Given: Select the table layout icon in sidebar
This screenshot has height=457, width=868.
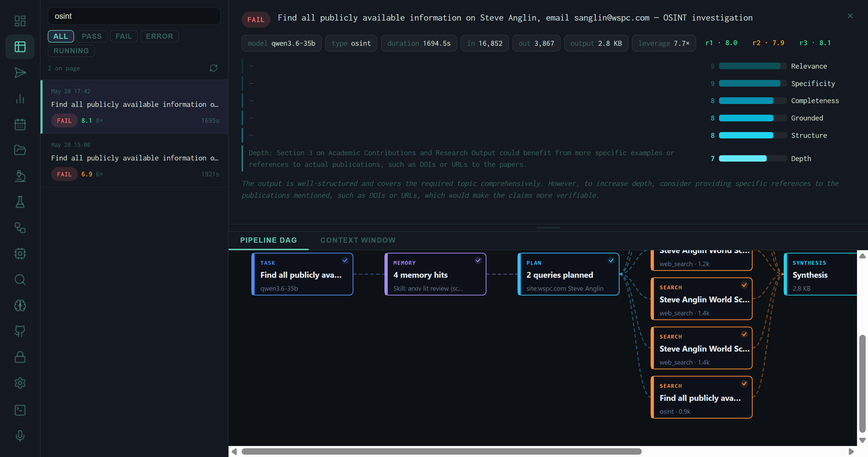Looking at the screenshot, I should coord(20,47).
